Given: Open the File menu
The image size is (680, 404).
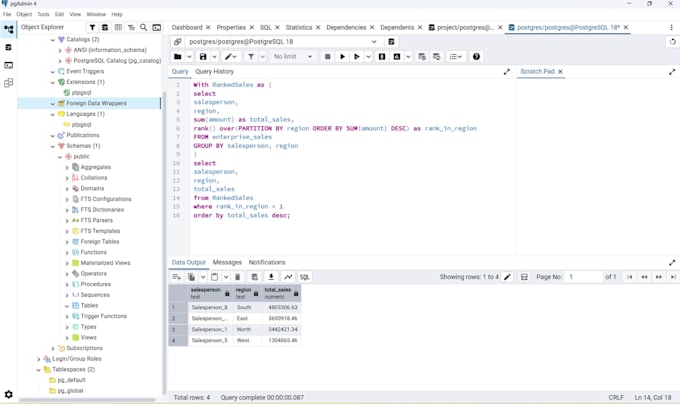Looking at the screenshot, I should pos(7,14).
